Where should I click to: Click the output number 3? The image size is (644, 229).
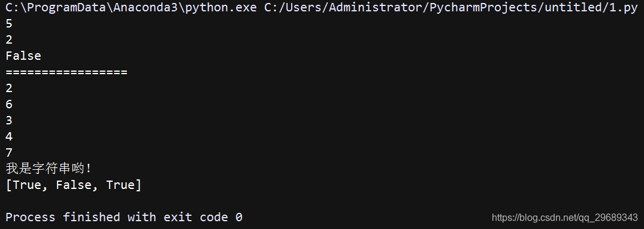(x=9, y=120)
